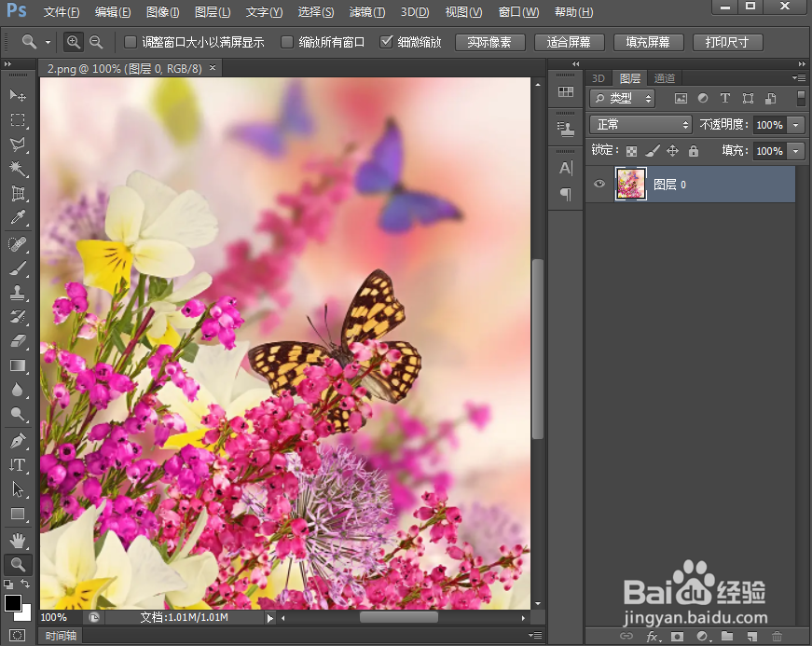Open the Layers panel flyout menu
The image size is (812, 646).
click(x=799, y=78)
